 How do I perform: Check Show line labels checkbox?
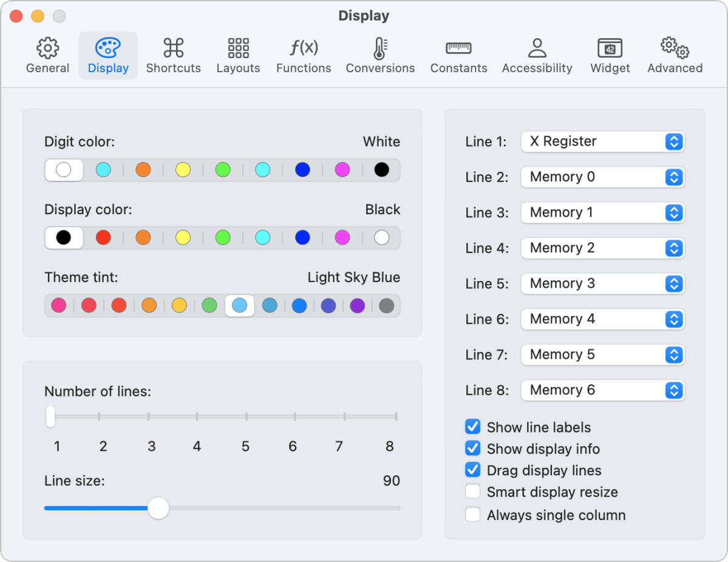(x=472, y=427)
